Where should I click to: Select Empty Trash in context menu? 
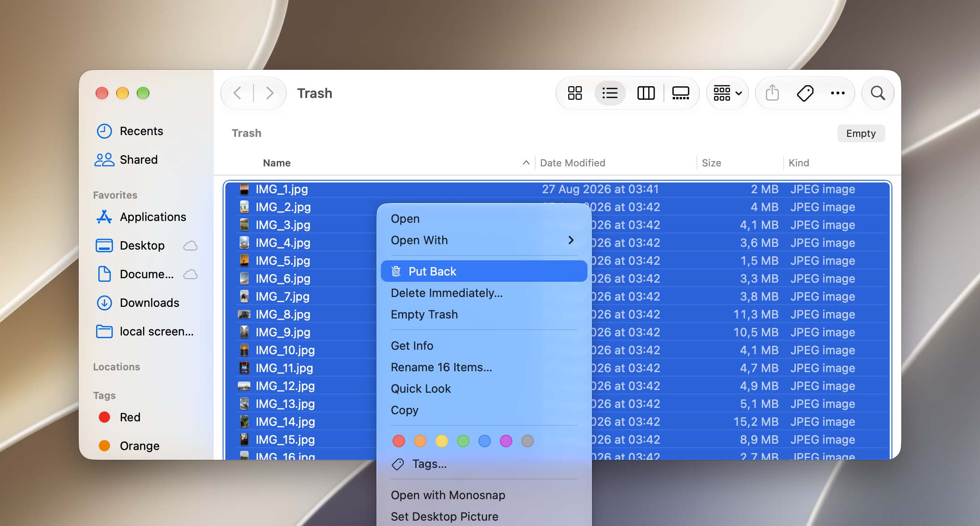tap(484, 314)
